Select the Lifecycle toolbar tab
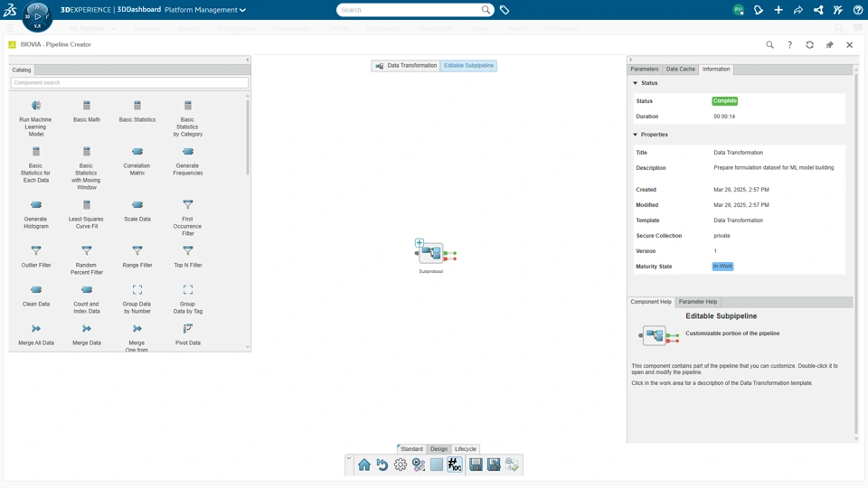This screenshot has width=868, height=488. click(x=465, y=449)
